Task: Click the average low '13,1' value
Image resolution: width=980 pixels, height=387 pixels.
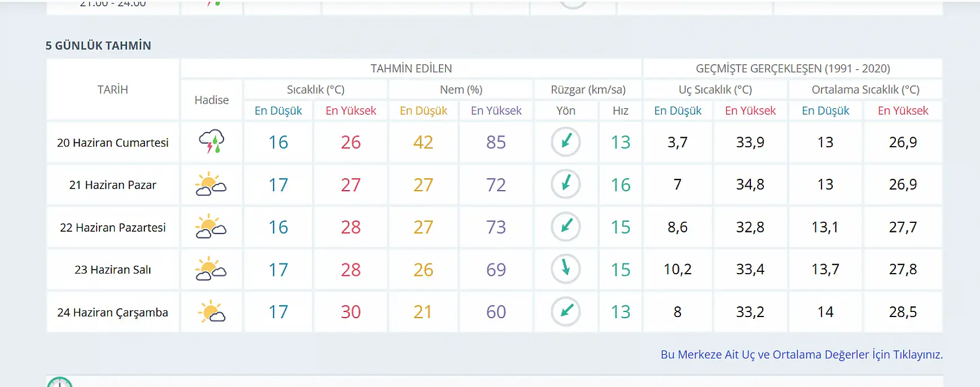Action: point(825,227)
